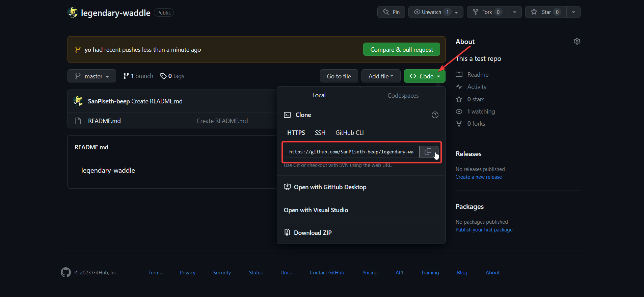Switch to the Local tab
The height and width of the screenshot is (297, 644).
click(x=319, y=95)
